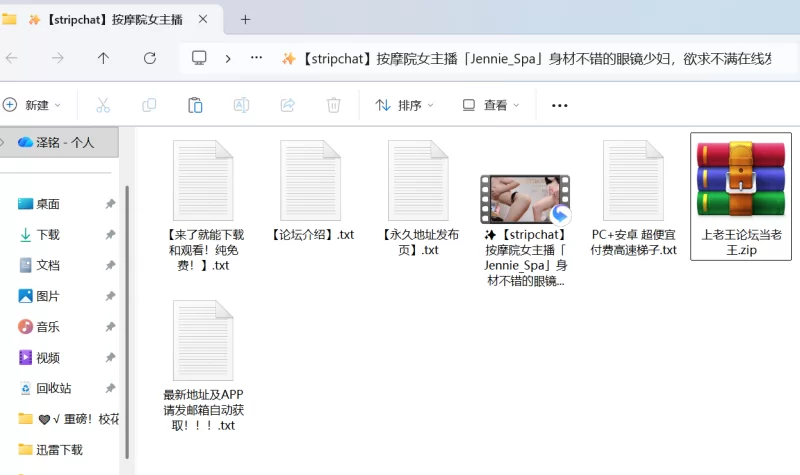Screen dimensions: 800x475
Task: Select the Jennie_Spa video thumbnail
Action: tap(525, 199)
